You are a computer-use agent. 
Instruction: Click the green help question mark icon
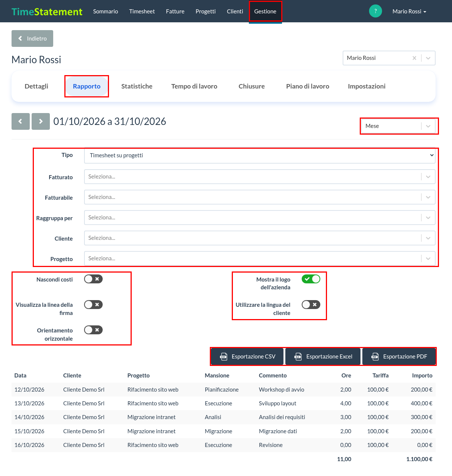pyautogui.click(x=375, y=11)
